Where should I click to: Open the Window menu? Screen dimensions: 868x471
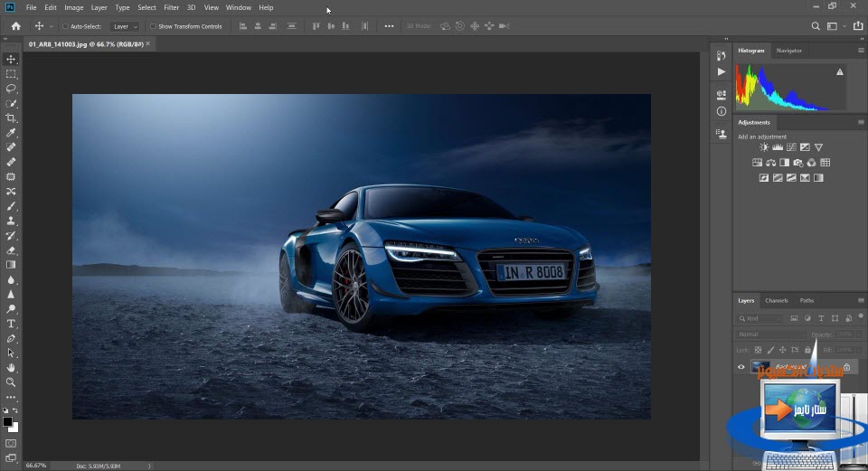click(239, 8)
